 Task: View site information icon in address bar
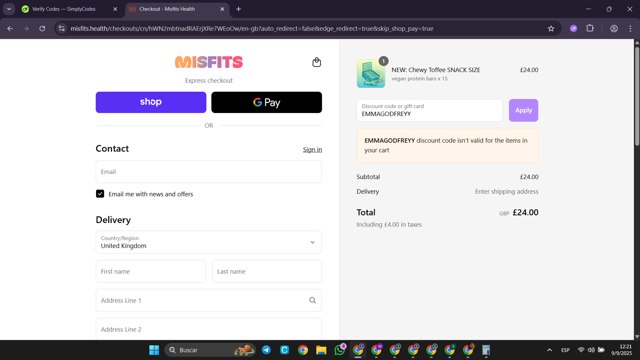pos(62,29)
